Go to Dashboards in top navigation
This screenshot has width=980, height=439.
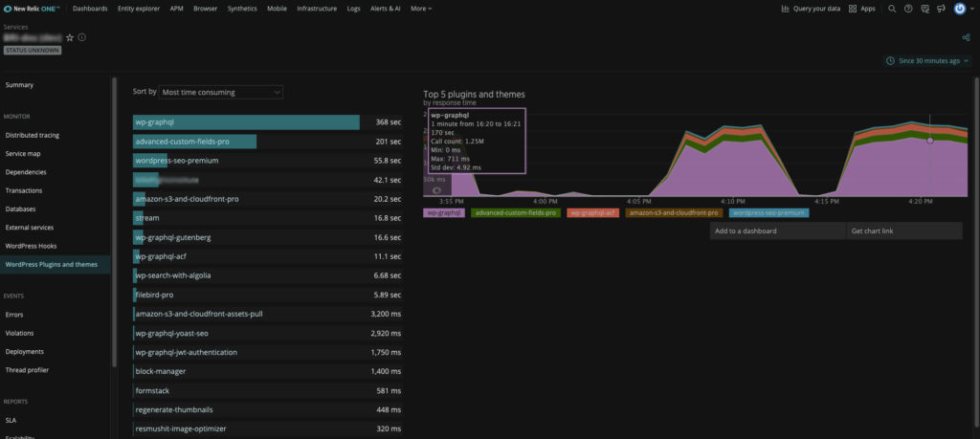click(90, 9)
